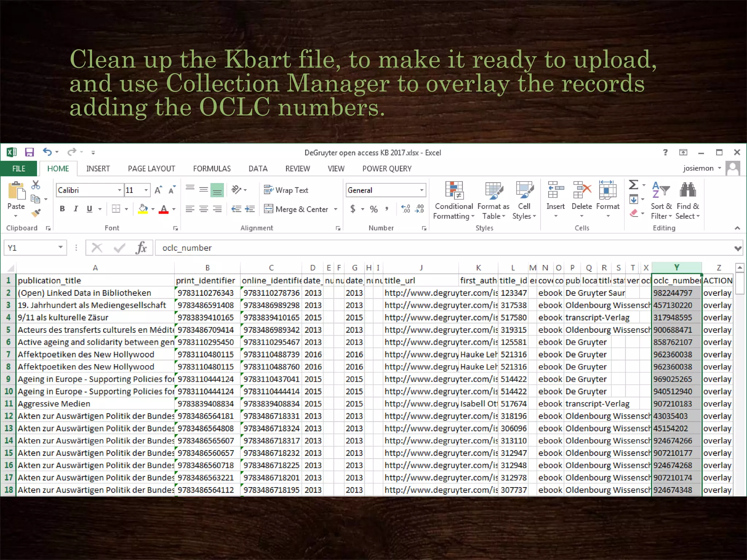Open Fill Color dropdown arrow
This screenshot has width=747, height=560.
153,209
